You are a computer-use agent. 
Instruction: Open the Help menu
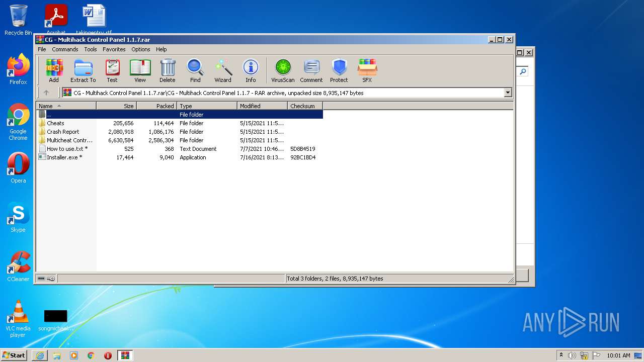click(x=161, y=49)
